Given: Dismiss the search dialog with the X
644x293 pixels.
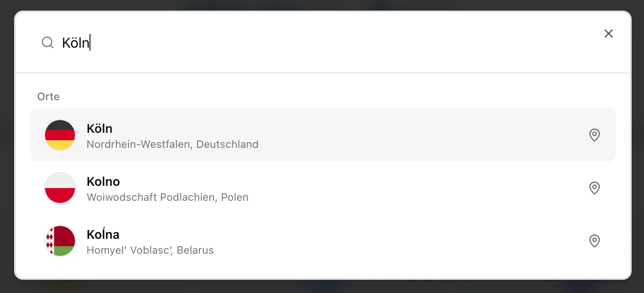Looking at the screenshot, I should [609, 34].
